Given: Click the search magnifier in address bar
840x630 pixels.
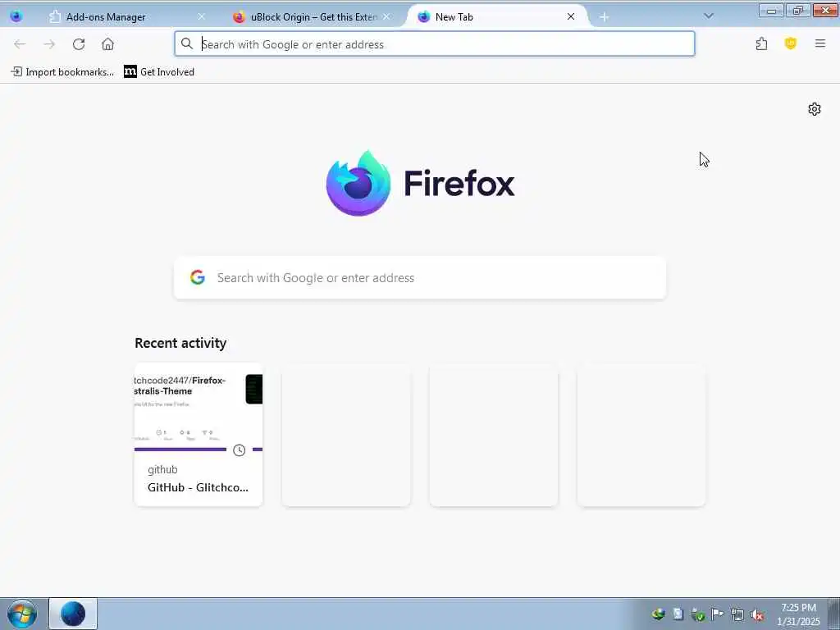Looking at the screenshot, I should (186, 44).
